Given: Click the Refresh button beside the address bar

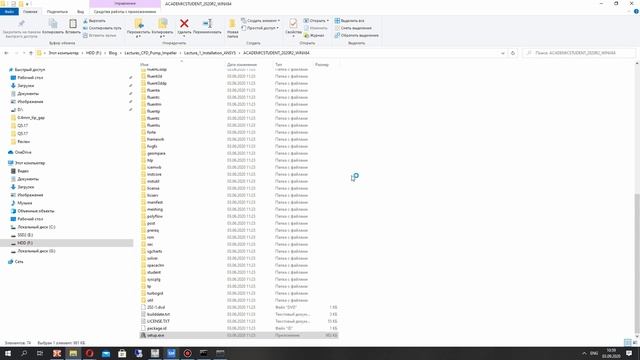Looking at the screenshot, I should point(513,53).
